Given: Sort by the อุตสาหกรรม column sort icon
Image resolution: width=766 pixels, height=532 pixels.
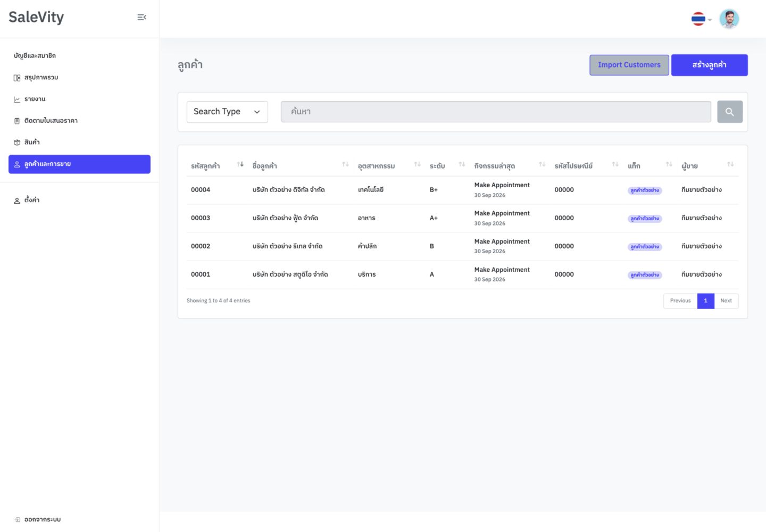Looking at the screenshot, I should [x=417, y=164].
